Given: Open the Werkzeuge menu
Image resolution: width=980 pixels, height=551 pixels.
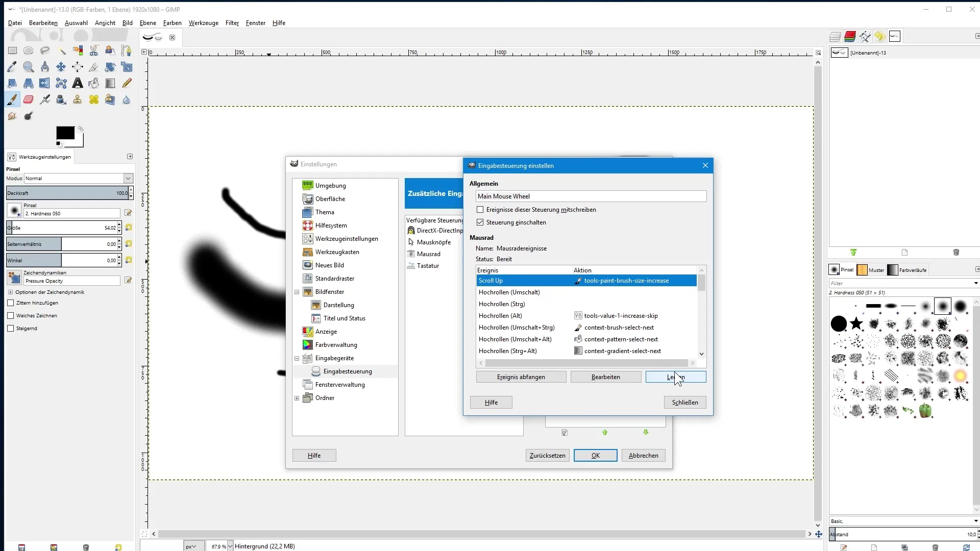Looking at the screenshot, I should 203,23.
